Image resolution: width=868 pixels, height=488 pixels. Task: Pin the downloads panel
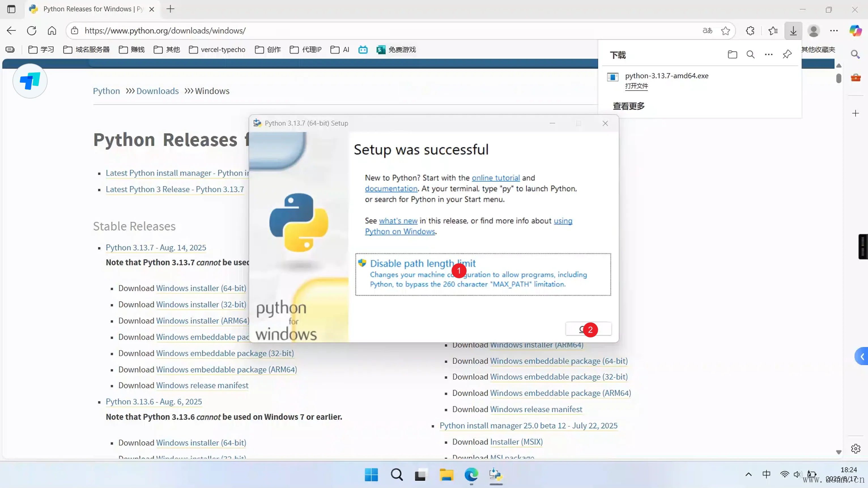click(x=787, y=55)
